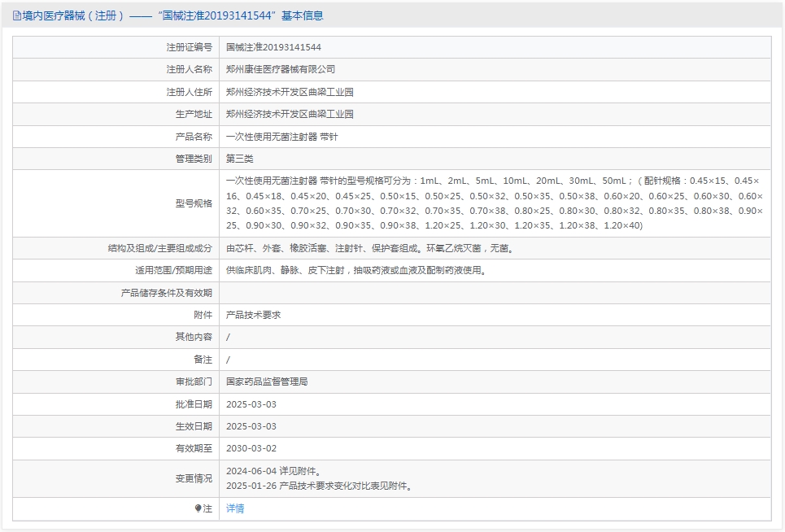This screenshot has height=532, width=785.
Task: Click the 有效期至 label
Action: (194, 448)
